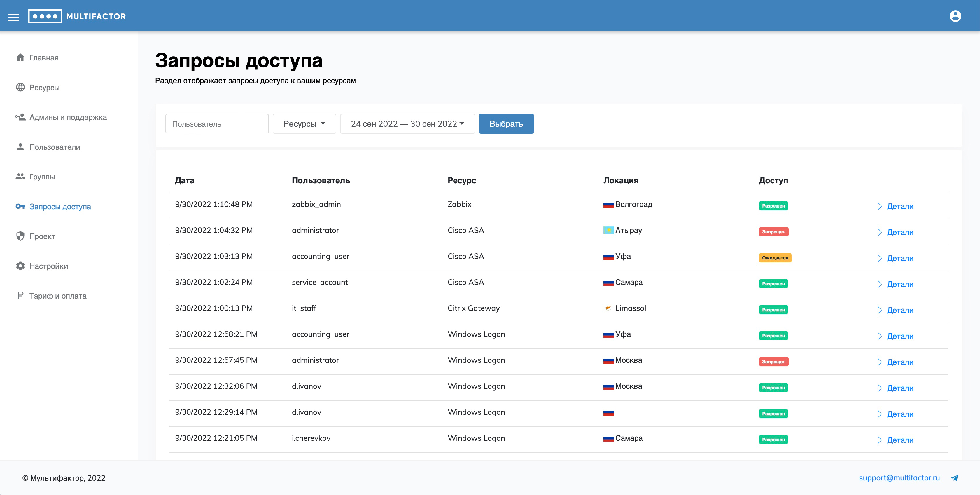Screen dimensions: 980x495
Task: Click the Telegram icon in footer
Action: point(955,478)
